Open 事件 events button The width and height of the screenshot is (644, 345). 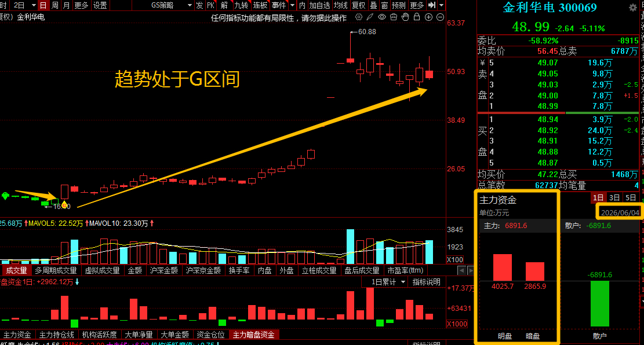pyautogui.click(x=279, y=5)
